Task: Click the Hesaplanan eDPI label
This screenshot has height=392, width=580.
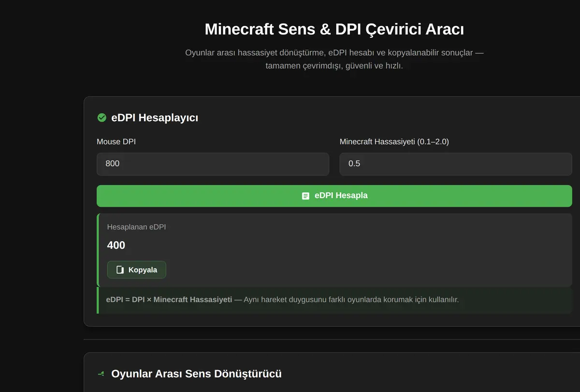Action: pos(136,227)
